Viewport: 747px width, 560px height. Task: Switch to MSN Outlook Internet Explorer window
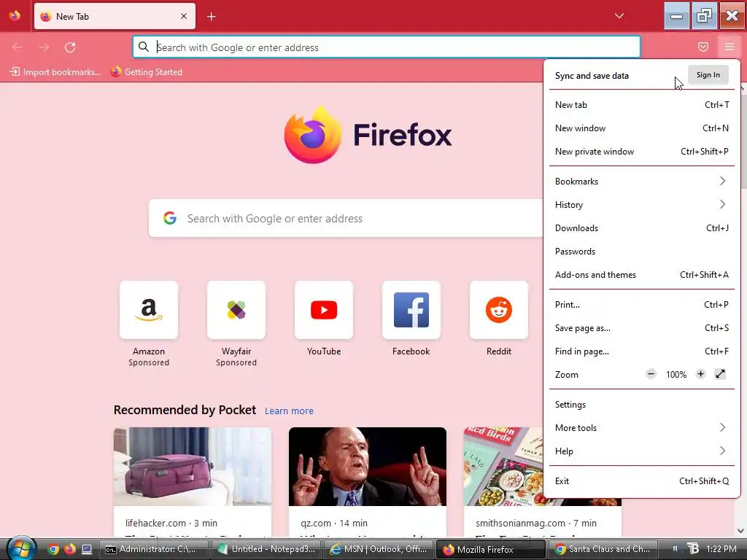coord(379,549)
